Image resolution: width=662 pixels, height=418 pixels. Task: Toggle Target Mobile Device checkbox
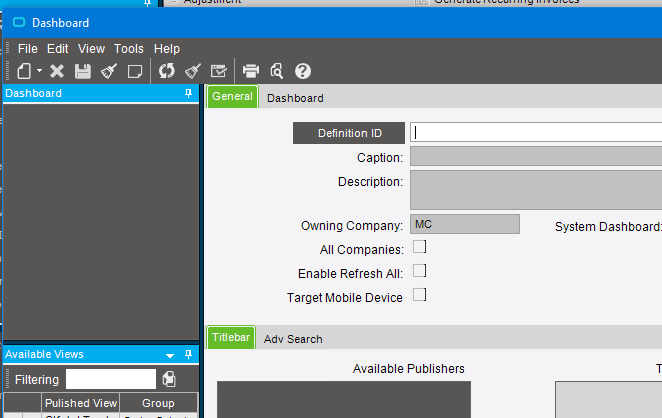pos(419,295)
